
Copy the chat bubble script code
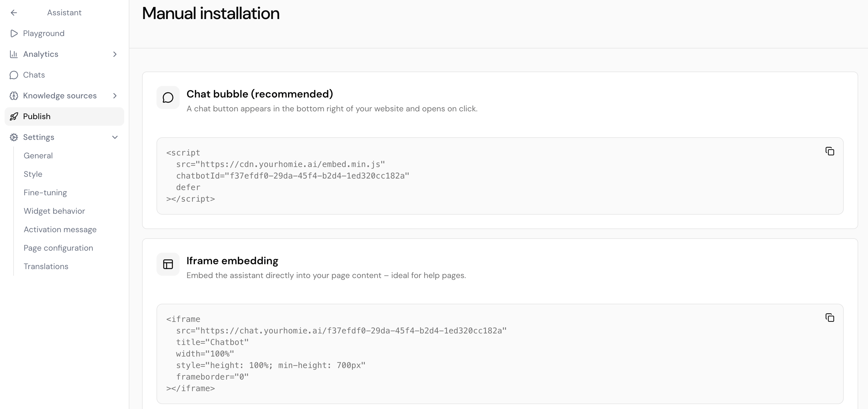click(x=830, y=151)
